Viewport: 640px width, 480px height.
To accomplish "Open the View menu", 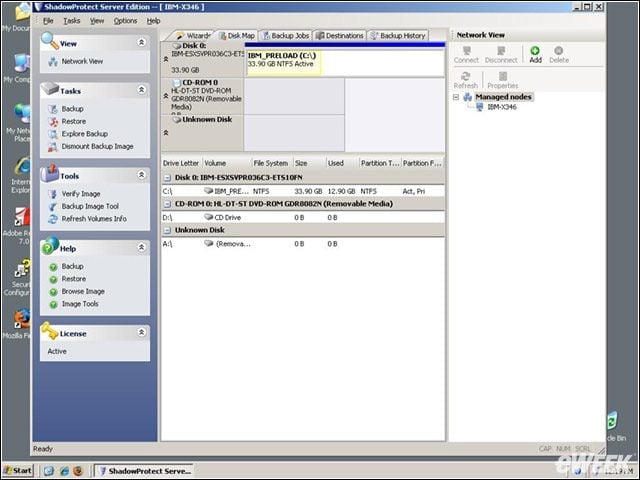I will (x=97, y=21).
